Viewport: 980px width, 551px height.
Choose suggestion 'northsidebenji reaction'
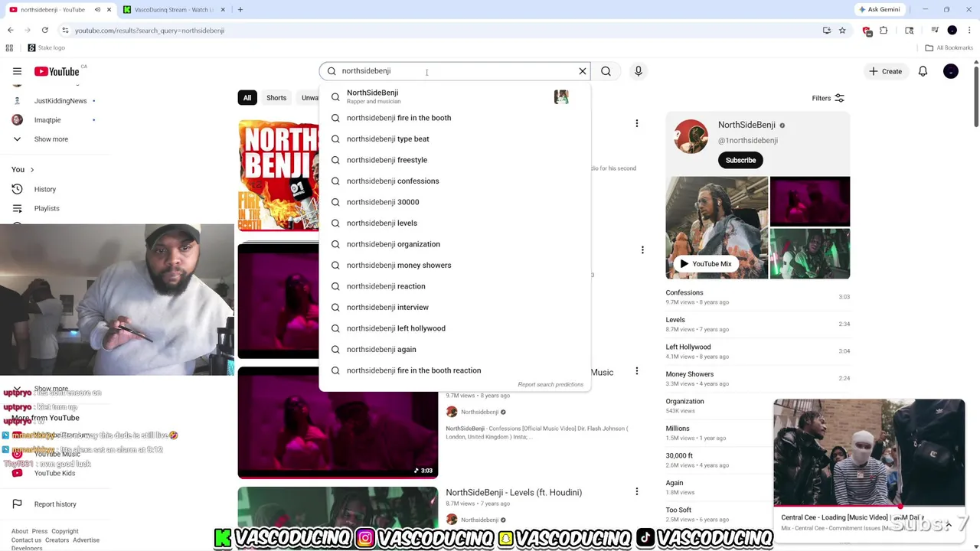pyautogui.click(x=455, y=286)
